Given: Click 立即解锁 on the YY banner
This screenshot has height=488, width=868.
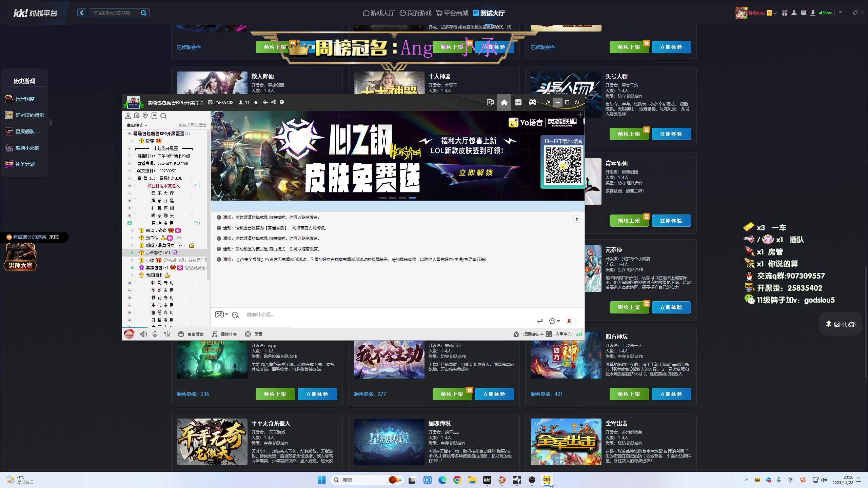Looking at the screenshot, I should [x=476, y=173].
